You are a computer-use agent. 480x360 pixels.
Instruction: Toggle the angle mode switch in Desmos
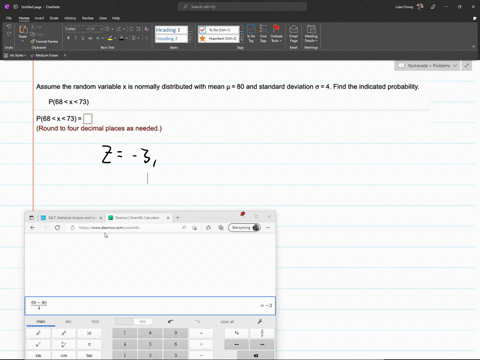(134, 322)
